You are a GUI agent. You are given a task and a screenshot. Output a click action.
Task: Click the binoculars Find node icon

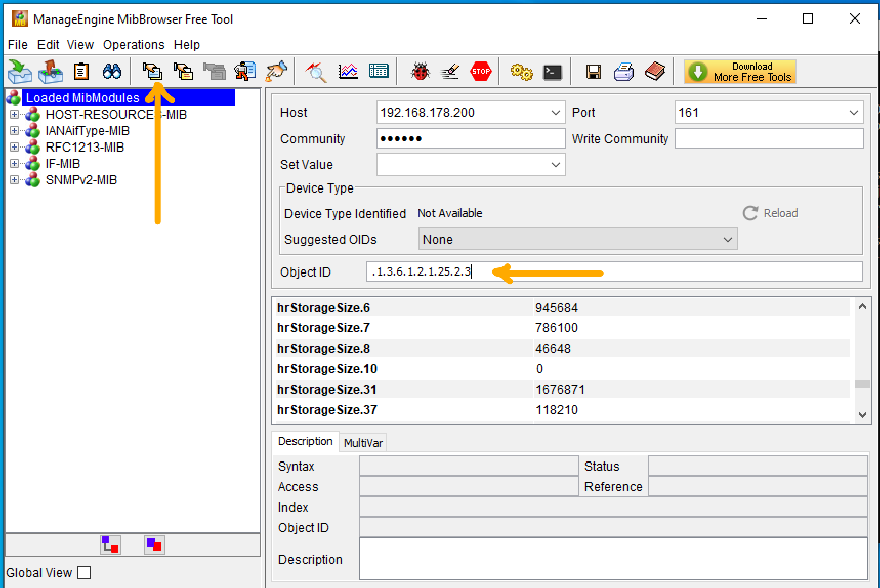tap(112, 71)
